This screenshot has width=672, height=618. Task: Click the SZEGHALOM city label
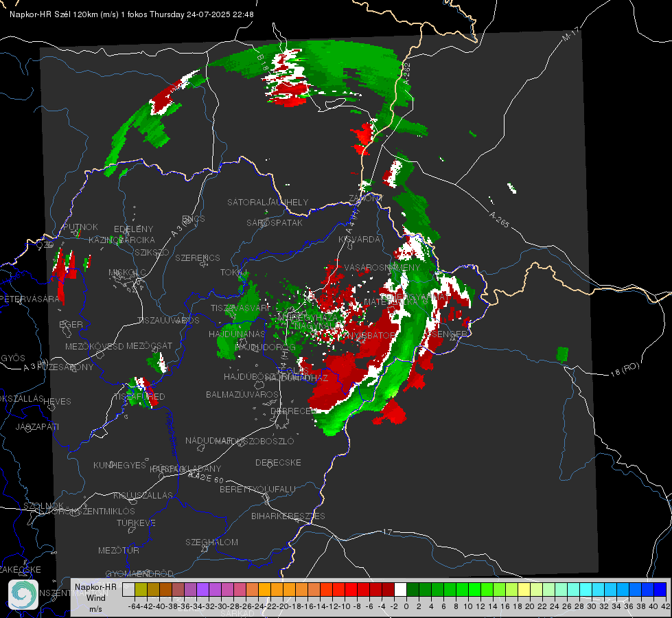coord(211,542)
